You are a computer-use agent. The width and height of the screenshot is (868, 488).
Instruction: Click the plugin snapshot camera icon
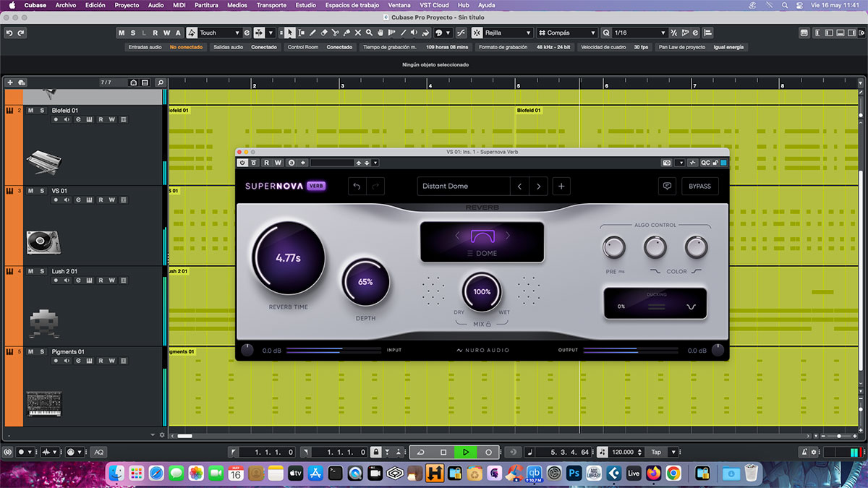pyautogui.click(x=667, y=163)
